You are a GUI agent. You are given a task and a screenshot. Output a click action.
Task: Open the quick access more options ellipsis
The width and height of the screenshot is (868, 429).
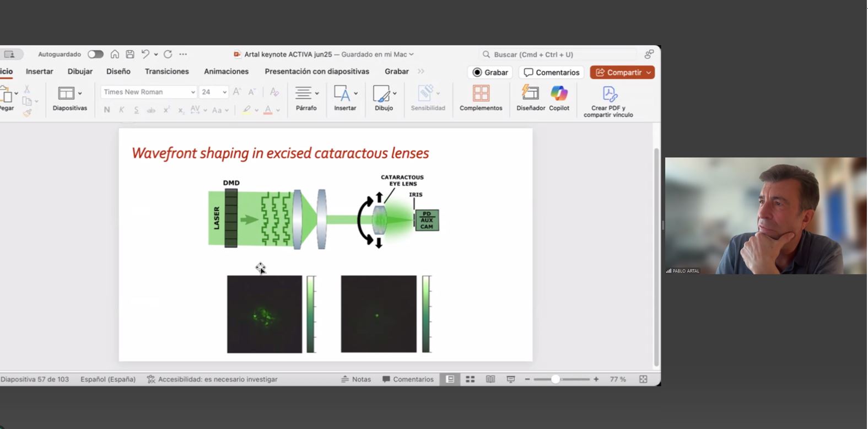click(x=183, y=54)
